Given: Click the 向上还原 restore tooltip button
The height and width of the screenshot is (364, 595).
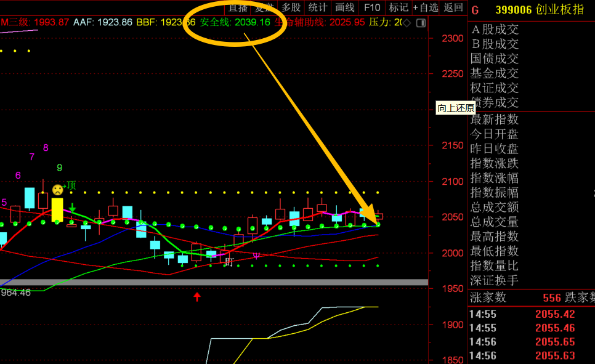Looking at the screenshot, I should pos(456,108).
